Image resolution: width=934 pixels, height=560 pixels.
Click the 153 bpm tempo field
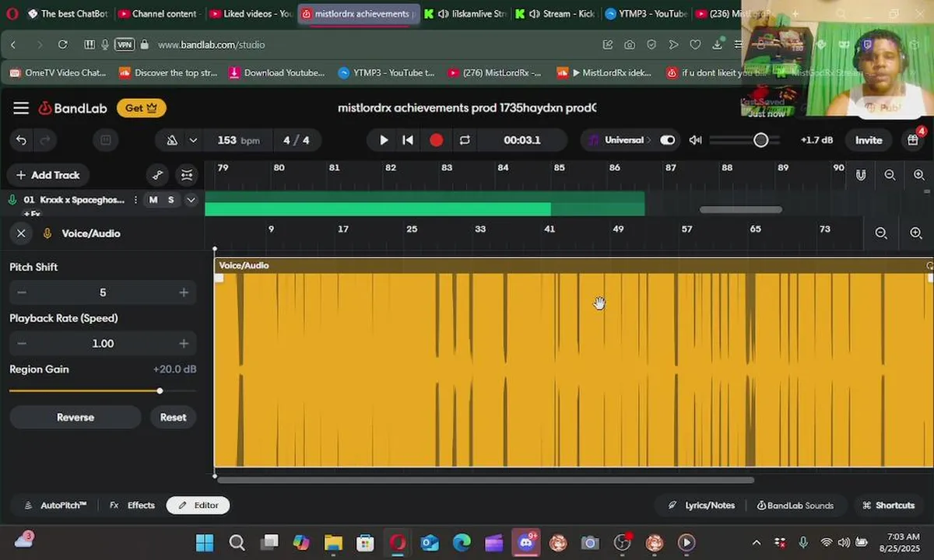[238, 140]
